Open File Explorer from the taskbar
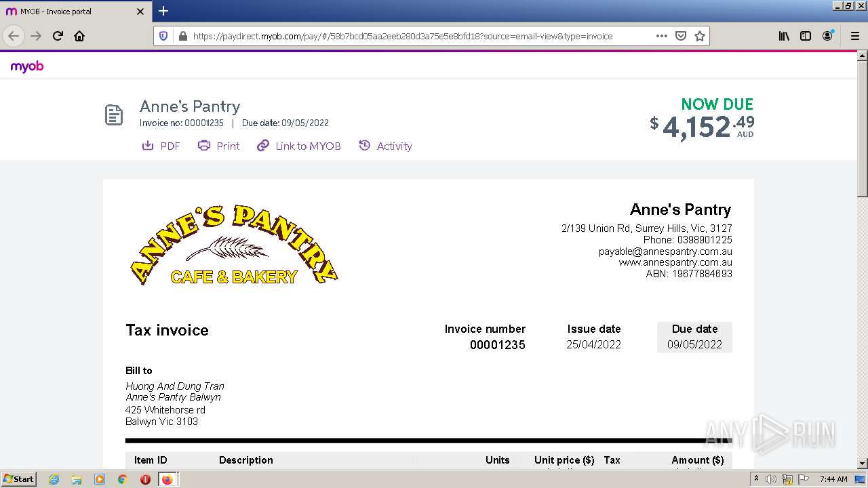The height and width of the screenshot is (488, 868). (x=77, y=479)
